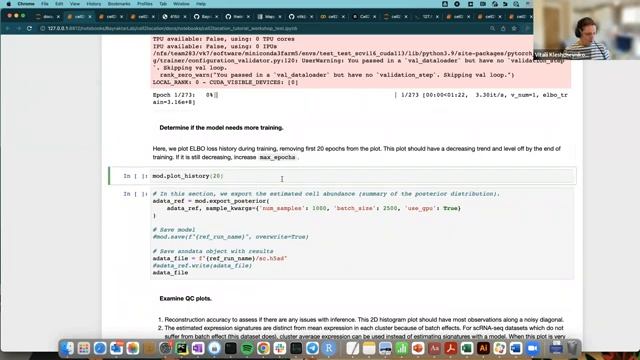Open the View menu
Screen dimensions: 640x360
coord(75,4)
